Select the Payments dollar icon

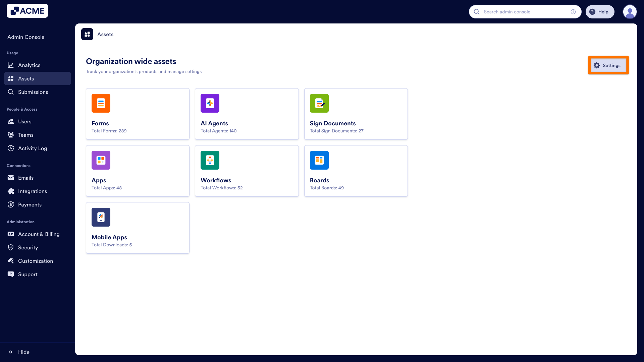pyautogui.click(x=11, y=204)
